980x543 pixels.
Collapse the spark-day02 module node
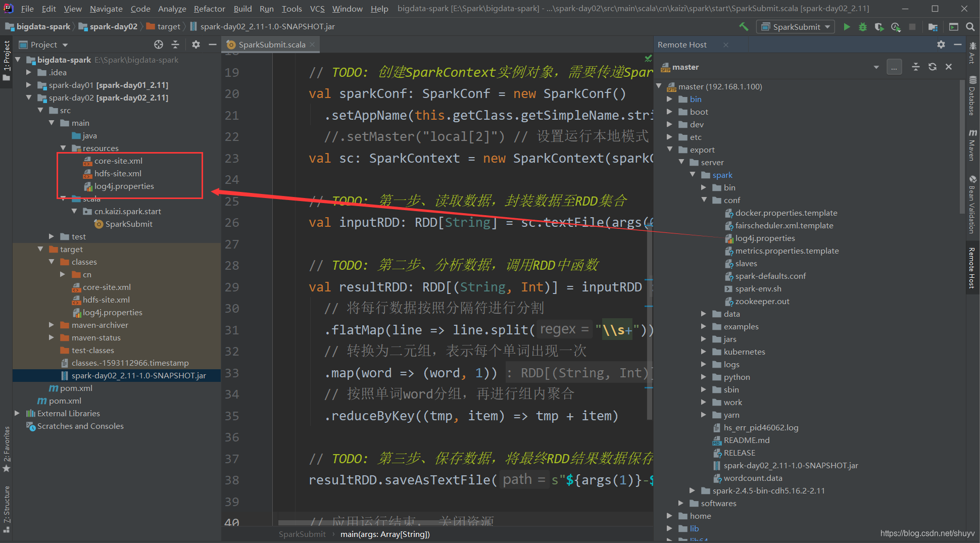tap(29, 97)
